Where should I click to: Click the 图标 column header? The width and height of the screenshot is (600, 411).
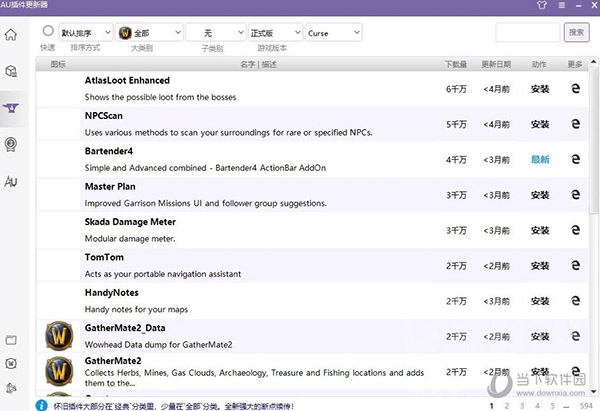pos(58,64)
